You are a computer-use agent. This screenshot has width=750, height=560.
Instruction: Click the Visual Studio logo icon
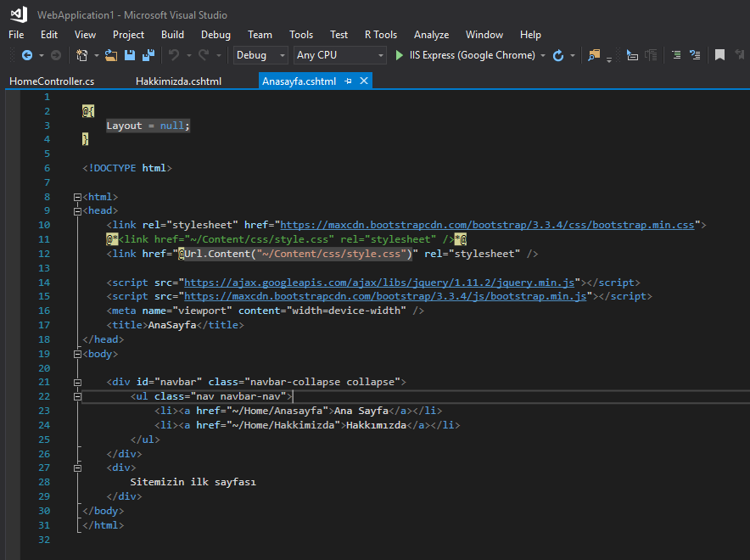[20, 14]
